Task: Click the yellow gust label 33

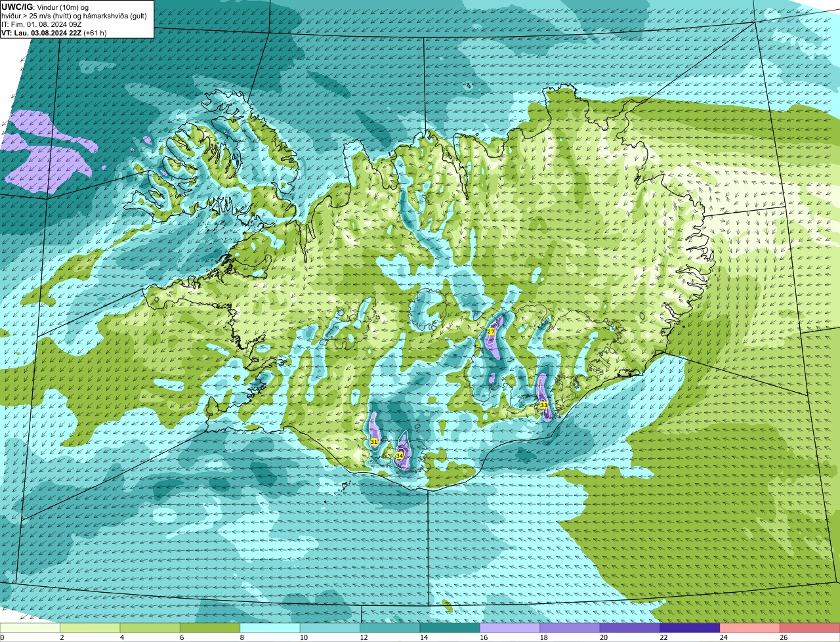Action: 544,406
